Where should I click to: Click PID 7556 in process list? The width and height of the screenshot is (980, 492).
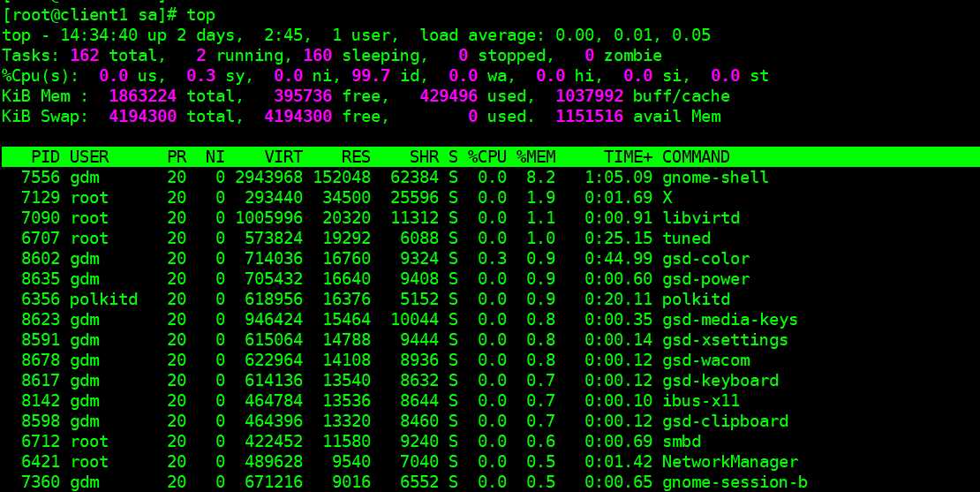click(41, 178)
